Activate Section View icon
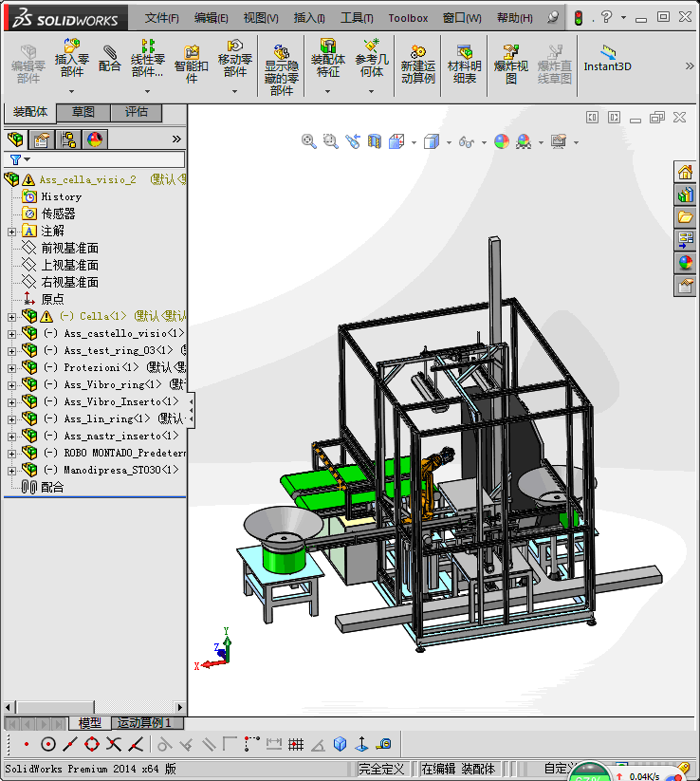Screen dimensions: 700x781 375,141
